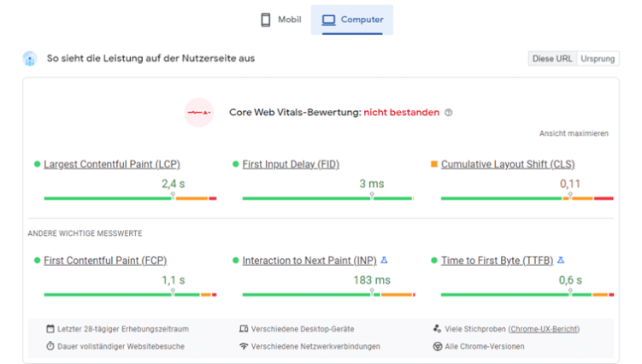The width and height of the screenshot is (642, 364).
Task: Click the green status dot for INP
Action: 235,261
